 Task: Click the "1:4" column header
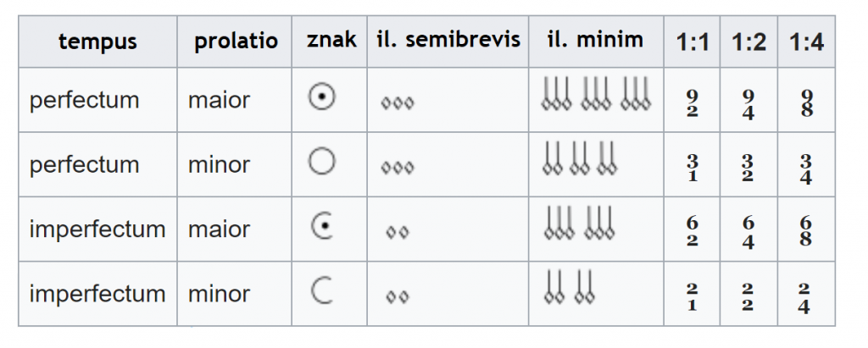coord(805,41)
